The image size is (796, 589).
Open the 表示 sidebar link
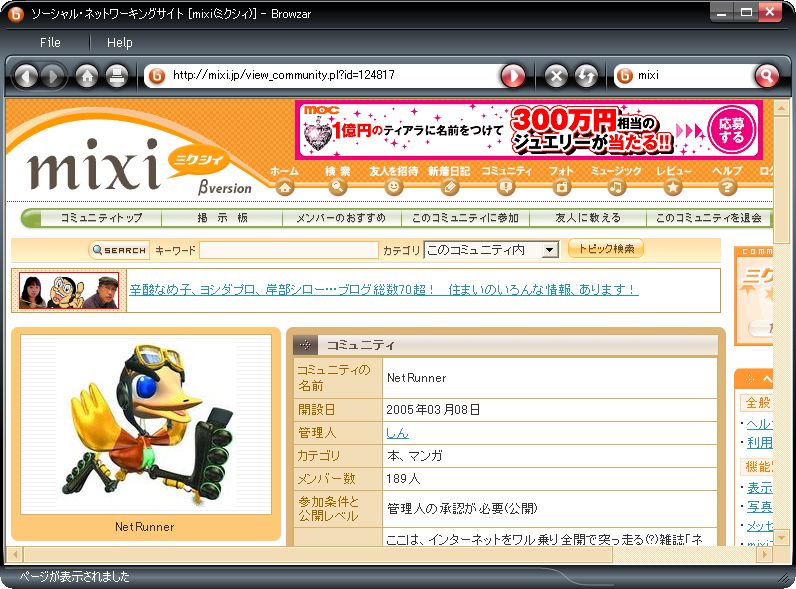[x=759, y=488]
